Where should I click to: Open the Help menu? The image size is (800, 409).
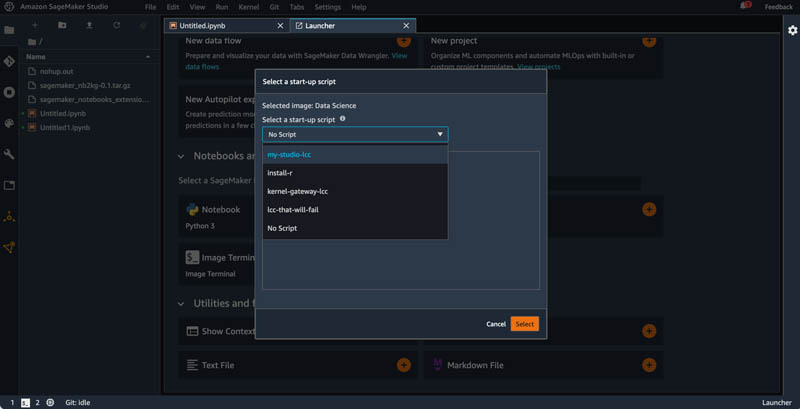[359, 7]
